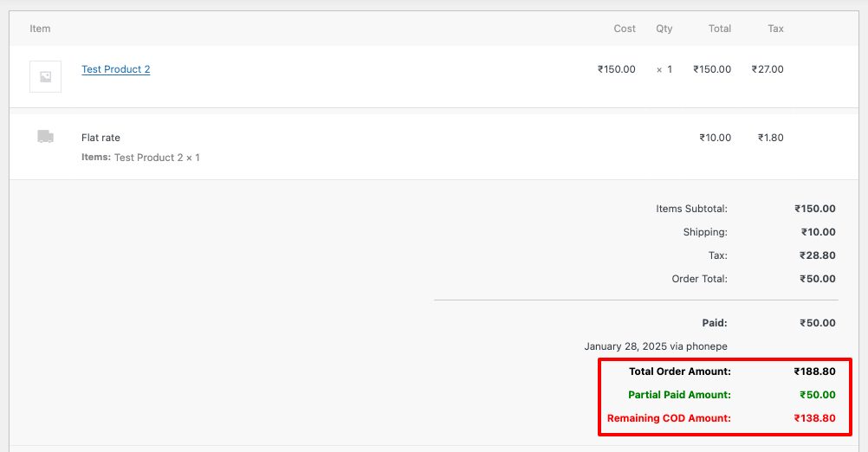Click the Total Order Amount label

point(680,371)
